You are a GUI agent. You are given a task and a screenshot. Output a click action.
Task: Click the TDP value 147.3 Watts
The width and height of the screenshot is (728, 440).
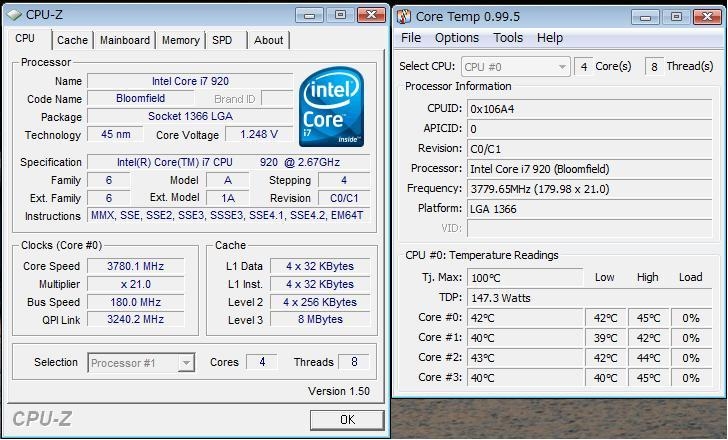click(590, 298)
